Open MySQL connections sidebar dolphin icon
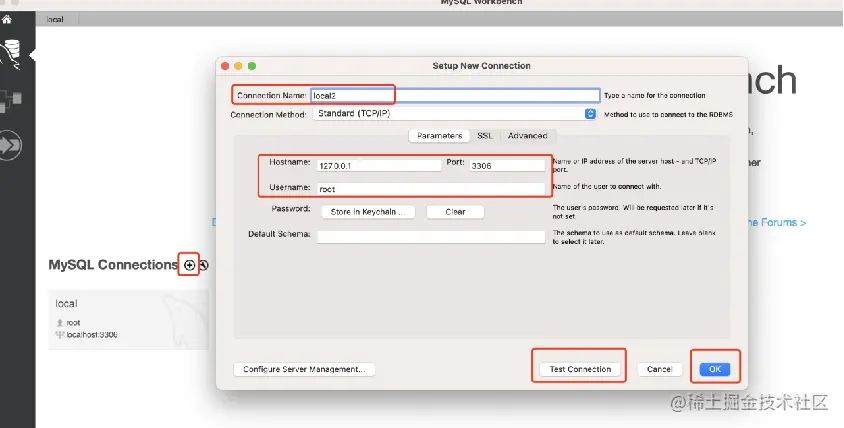 11,54
